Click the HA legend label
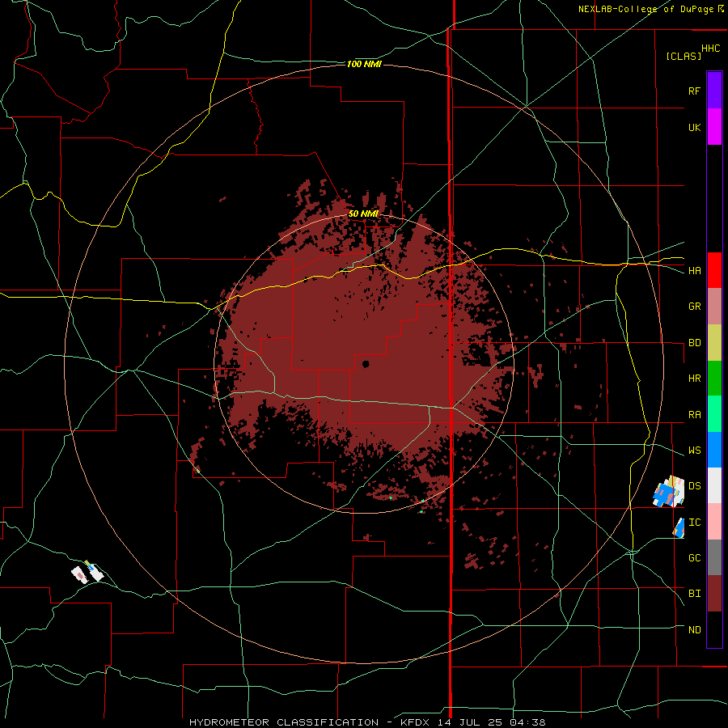 [x=694, y=271]
